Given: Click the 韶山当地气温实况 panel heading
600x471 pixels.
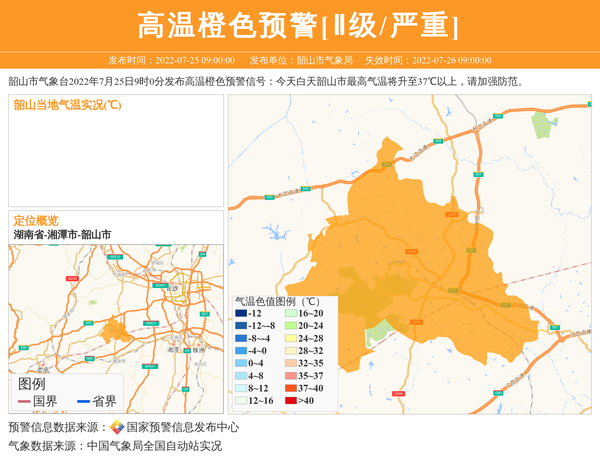Looking at the screenshot, I should (67, 104).
